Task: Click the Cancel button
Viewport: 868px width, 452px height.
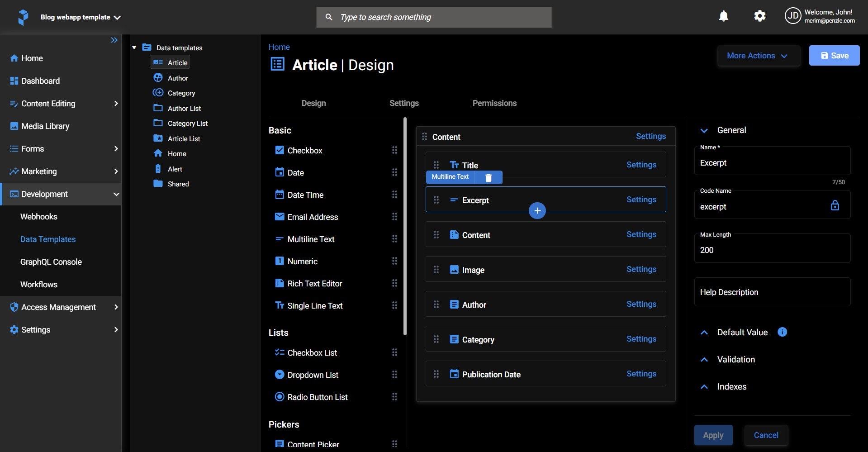Action: coord(766,435)
